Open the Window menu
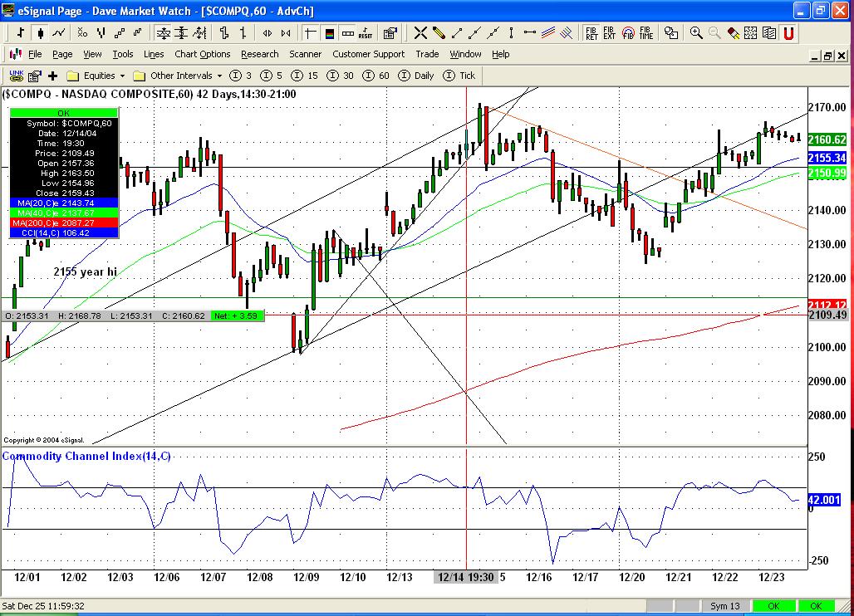 point(465,55)
